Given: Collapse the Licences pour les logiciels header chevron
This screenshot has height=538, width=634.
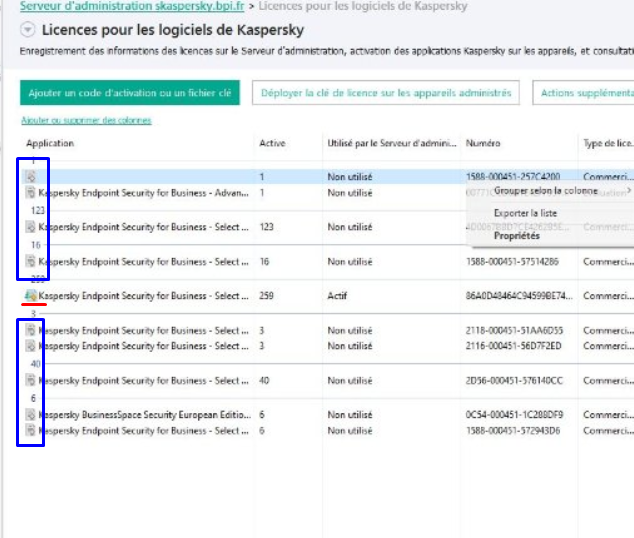Looking at the screenshot, I should tap(27, 31).
